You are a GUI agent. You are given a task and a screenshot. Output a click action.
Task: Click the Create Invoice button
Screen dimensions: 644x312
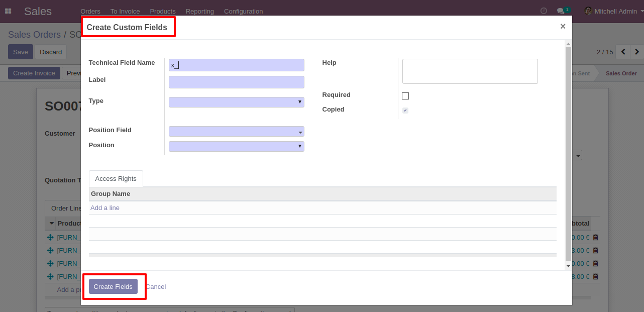click(34, 73)
